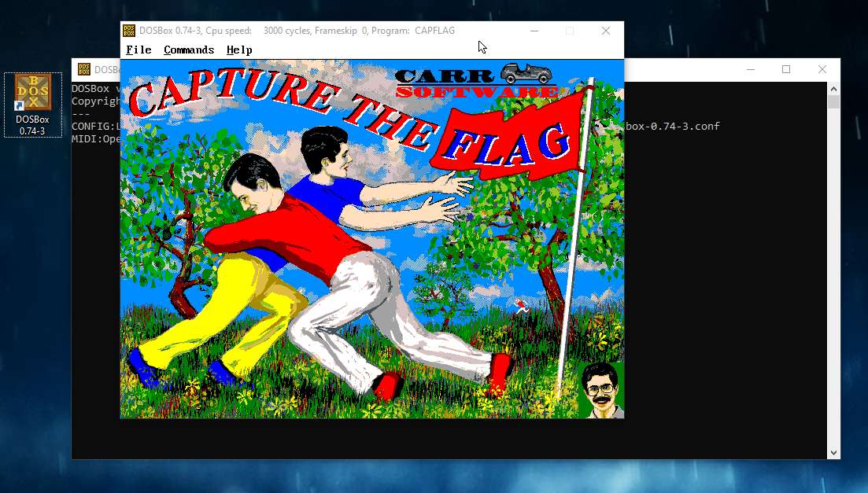The width and height of the screenshot is (868, 493).
Task: Click the up arrow of the status window scrollbar
Action: (x=833, y=89)
